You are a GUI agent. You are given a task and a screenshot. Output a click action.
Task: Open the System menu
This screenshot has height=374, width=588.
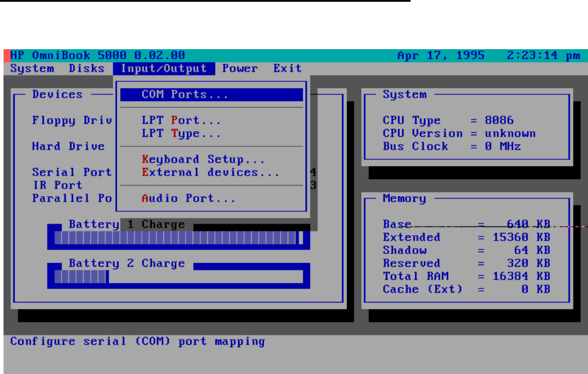(x=32, y=68)
